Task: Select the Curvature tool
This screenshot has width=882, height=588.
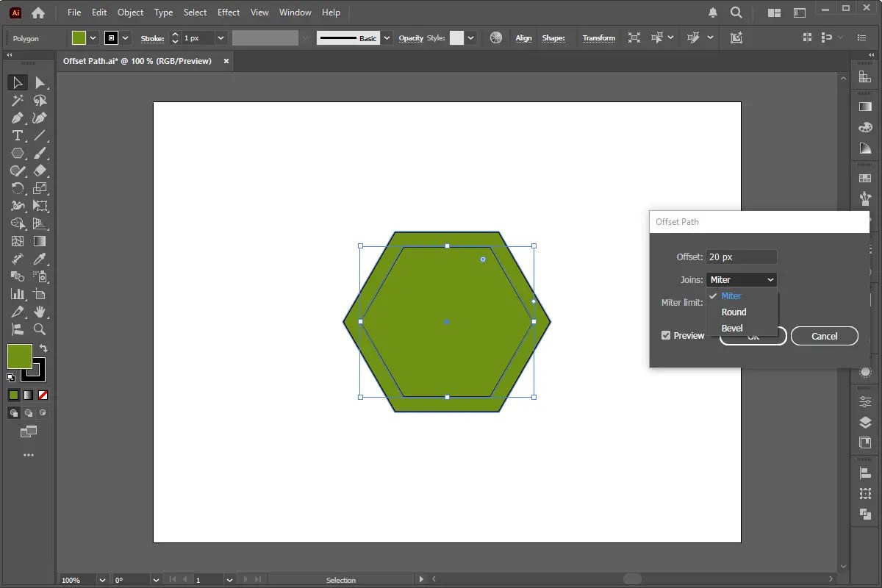Action: pyautogui.click(x=40, y=118)
